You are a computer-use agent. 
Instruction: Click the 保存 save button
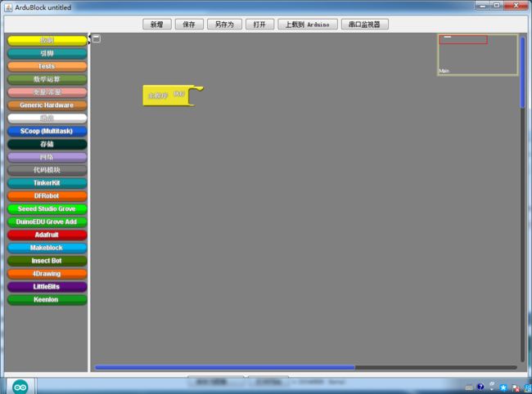pyautogui.click(x=189, y=25)
